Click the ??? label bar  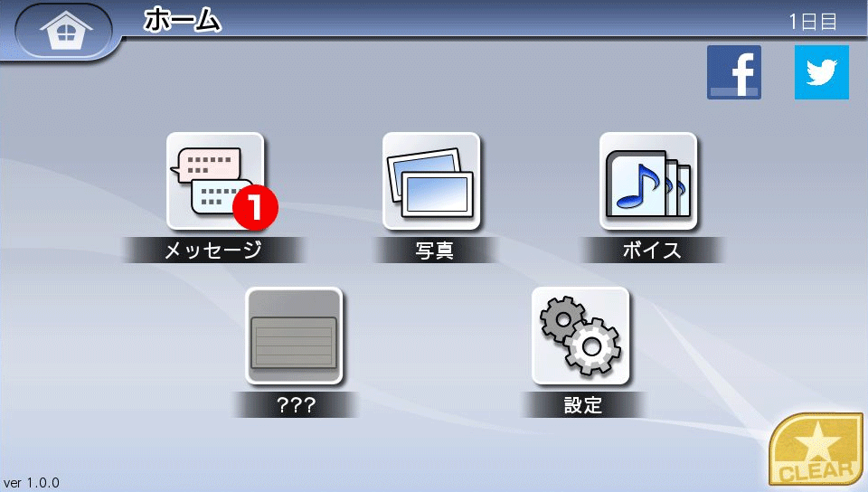point(295,405)
